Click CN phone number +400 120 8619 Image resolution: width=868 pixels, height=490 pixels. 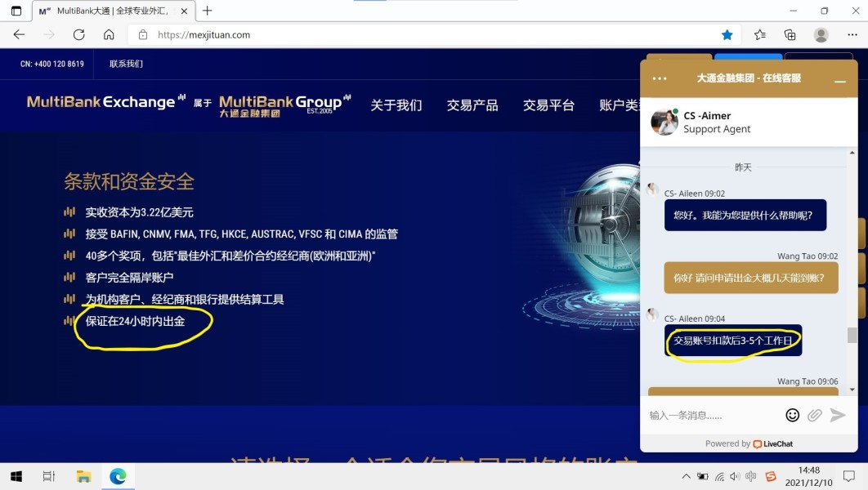[x=52, y=64]
